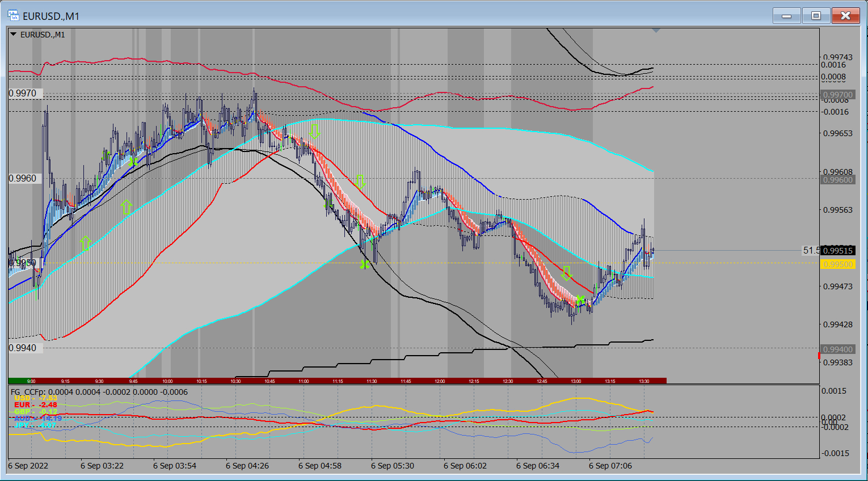Click the black 0.99515 current price label

click(837, 251)
